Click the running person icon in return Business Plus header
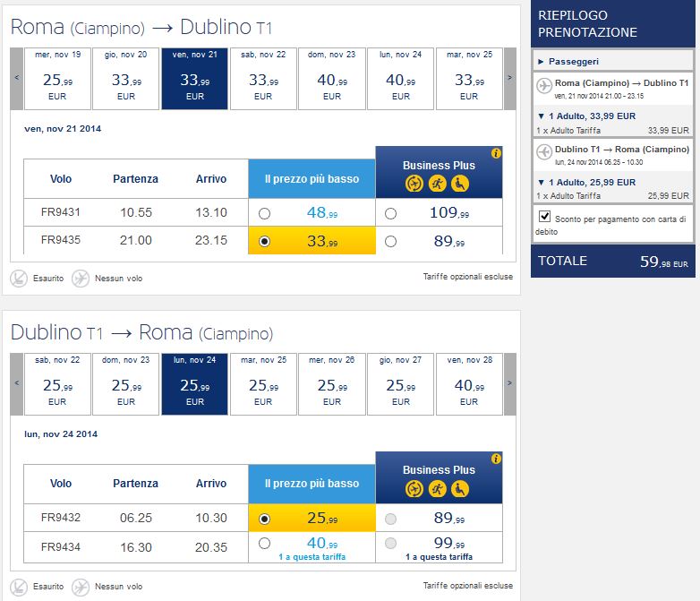 click(438, 489)
